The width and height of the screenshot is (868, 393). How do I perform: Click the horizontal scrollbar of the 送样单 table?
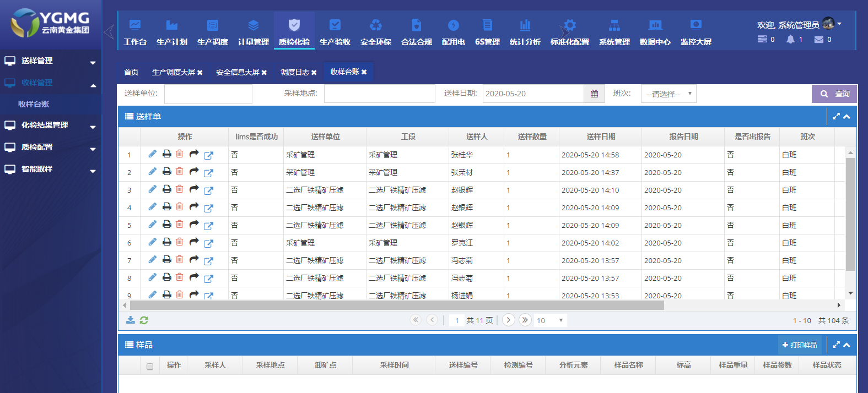point(397,305)
